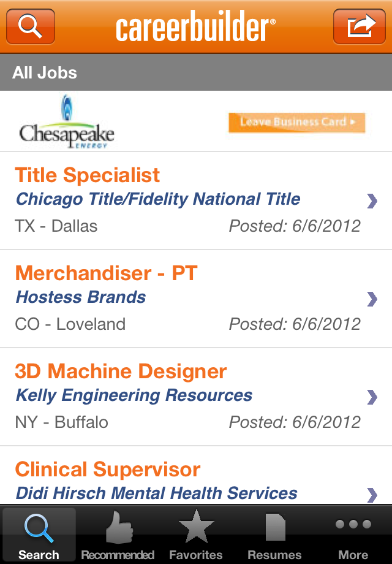Expand the Clinical Supervisor listing chevron

click(x=372, y=495)
